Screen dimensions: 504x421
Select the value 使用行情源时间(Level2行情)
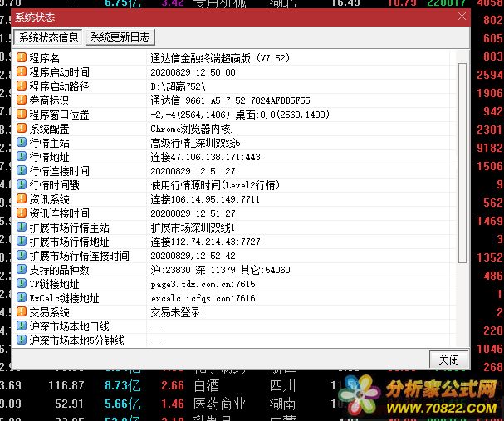[215, 185]
